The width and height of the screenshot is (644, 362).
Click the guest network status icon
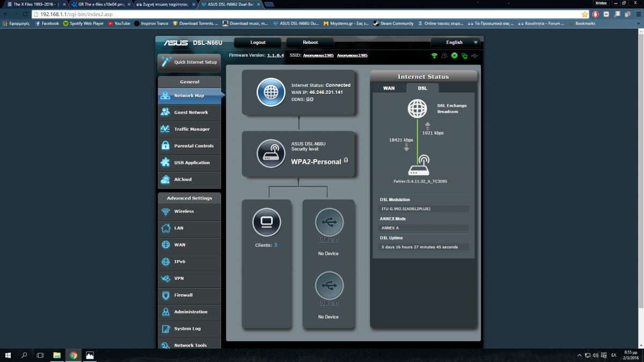(444, 56)
